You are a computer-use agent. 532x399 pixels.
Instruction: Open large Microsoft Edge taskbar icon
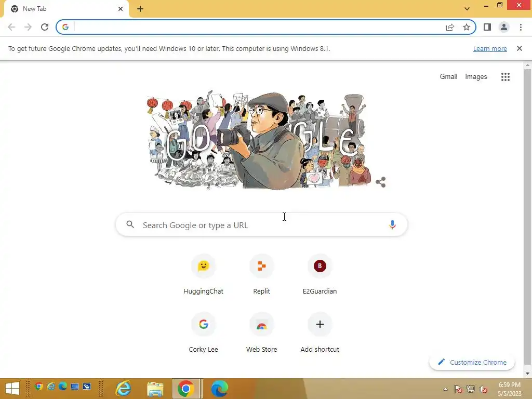click(220, 389)
